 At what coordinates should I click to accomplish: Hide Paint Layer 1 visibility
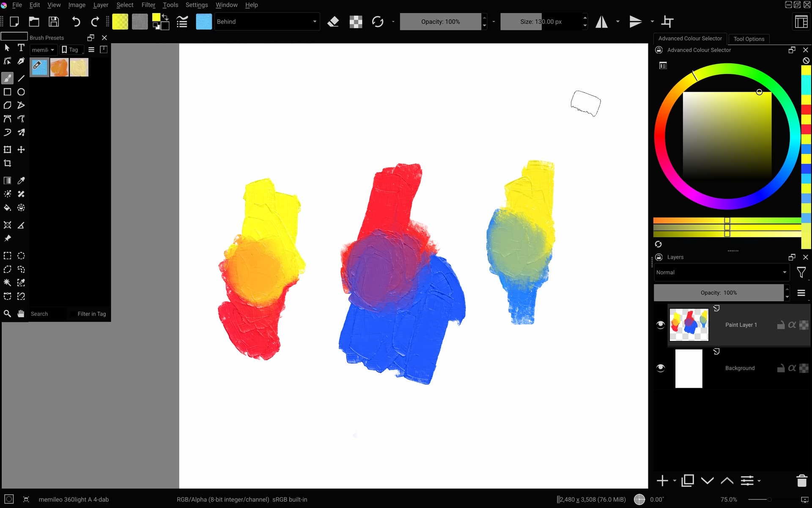click(660, 325)
